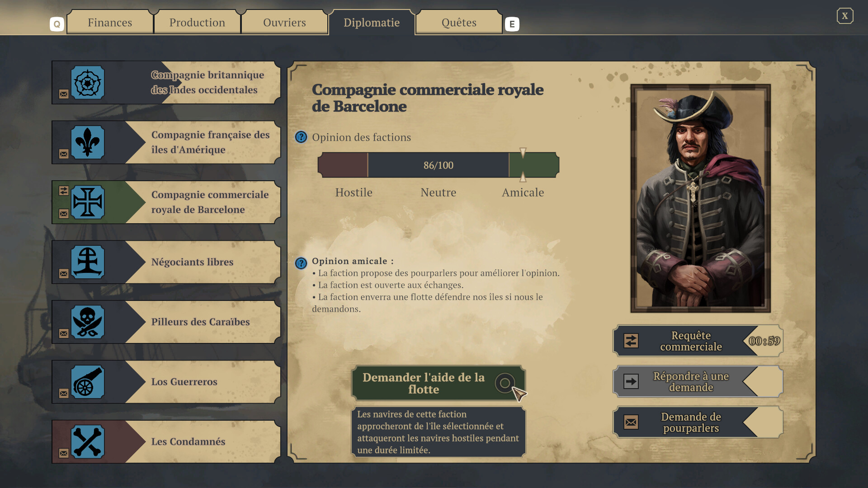868x488 pixels.
Task: Click the help icon beside Opinion amicale
Action: 301,263
